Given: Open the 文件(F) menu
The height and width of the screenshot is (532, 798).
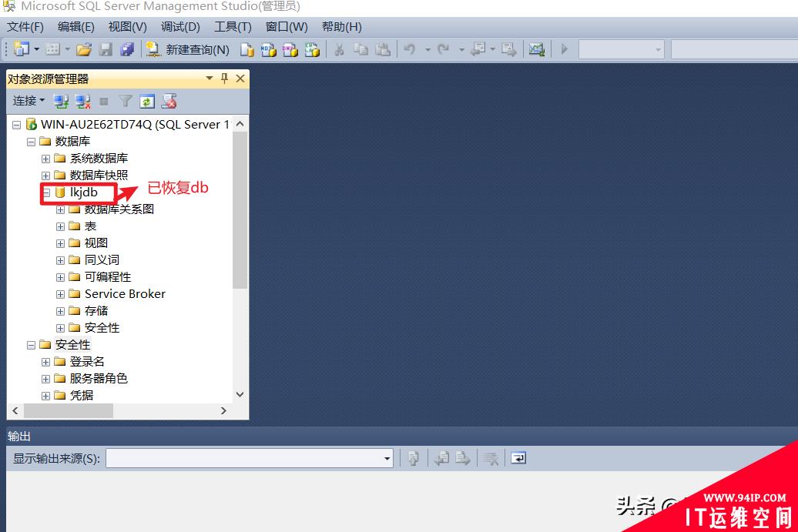Looking at the screenshot, I should [x=25, y=26].
